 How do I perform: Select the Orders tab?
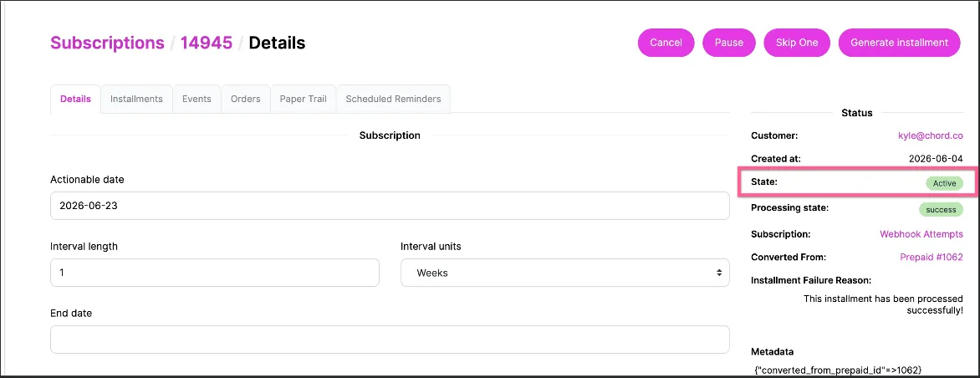(246, 99)
